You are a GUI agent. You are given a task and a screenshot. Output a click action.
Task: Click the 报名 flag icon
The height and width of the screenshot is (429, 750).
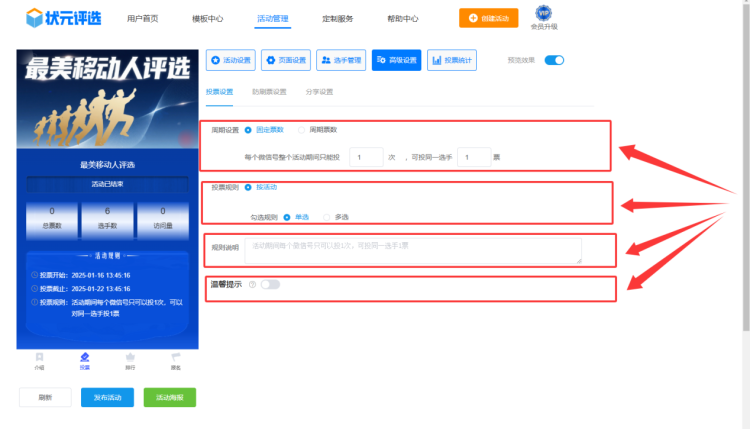(175, 357)
